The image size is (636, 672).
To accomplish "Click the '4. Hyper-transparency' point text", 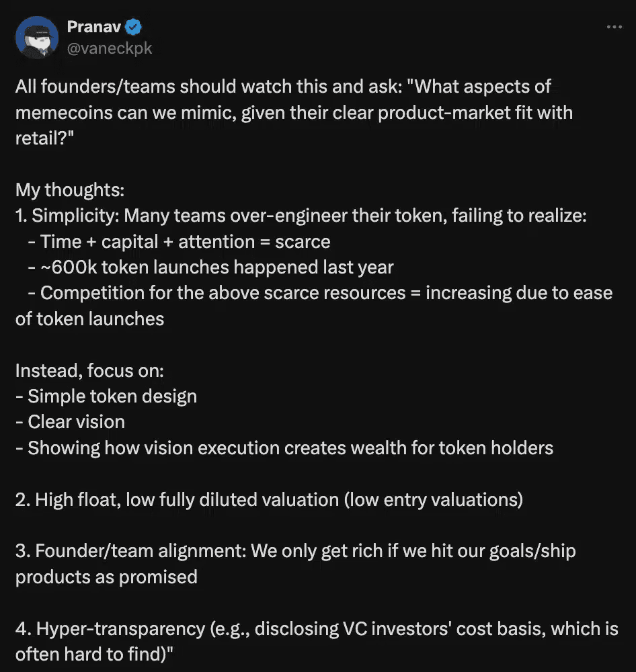I will pos(316,629).
